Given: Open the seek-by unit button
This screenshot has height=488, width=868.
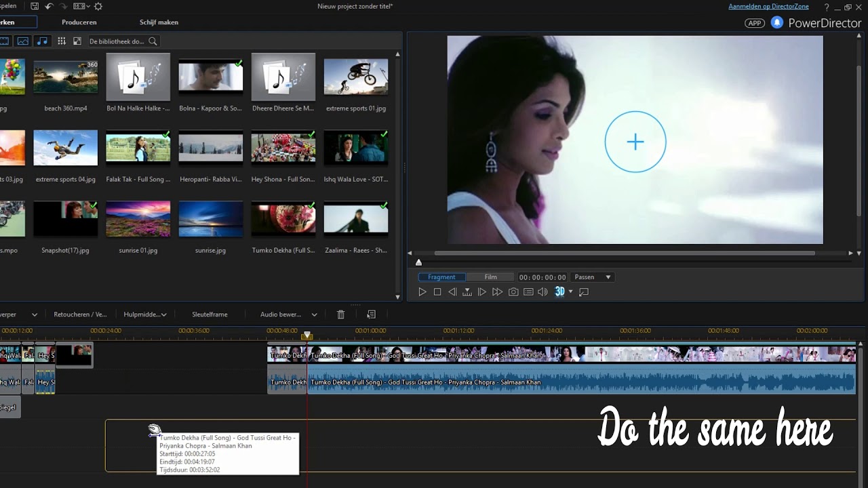Looking at the screenshot, I should [x=467, y=292].
